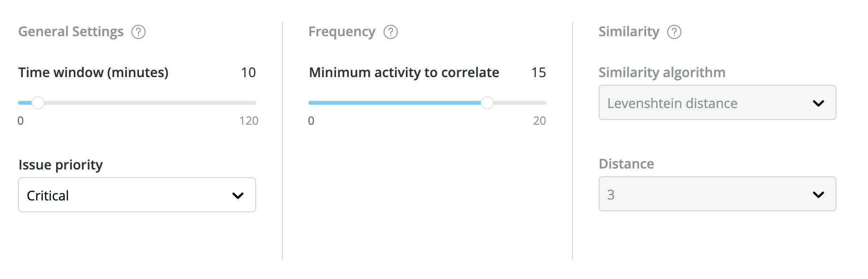This screenshot has height=279, width=868.
Task: Click the chevron in Critical priority box
Action: click(238, 196)
